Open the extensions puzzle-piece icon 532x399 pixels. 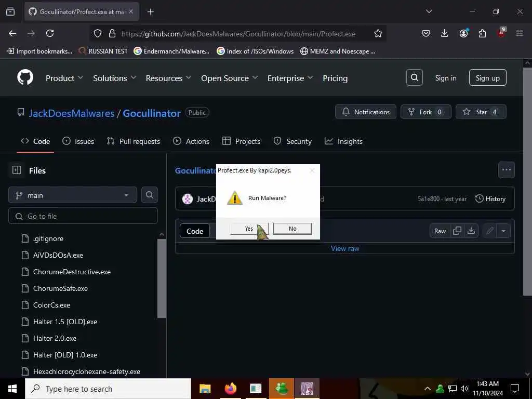[x=482, y=33]
